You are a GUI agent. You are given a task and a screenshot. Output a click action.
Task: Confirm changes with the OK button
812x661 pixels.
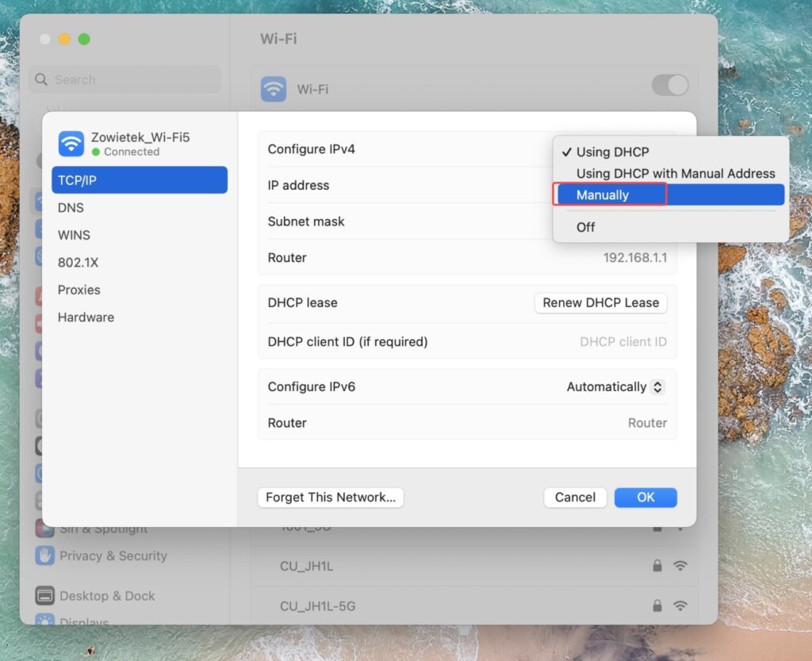coord(645,498)
